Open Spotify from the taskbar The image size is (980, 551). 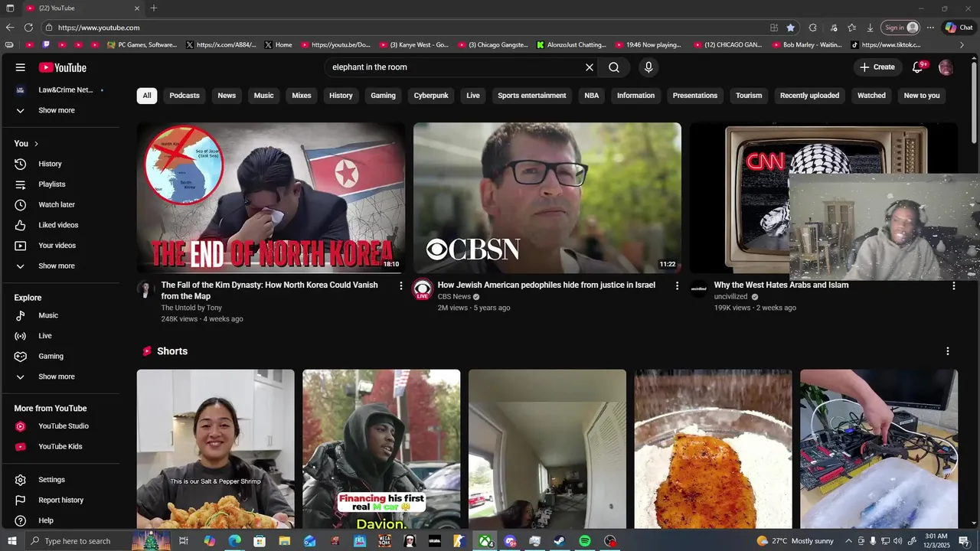(585, 541)
